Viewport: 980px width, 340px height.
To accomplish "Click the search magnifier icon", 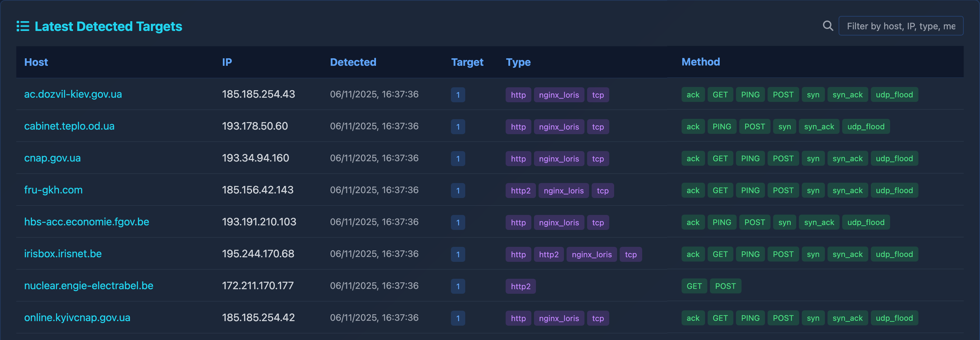I will coord(828,26).
